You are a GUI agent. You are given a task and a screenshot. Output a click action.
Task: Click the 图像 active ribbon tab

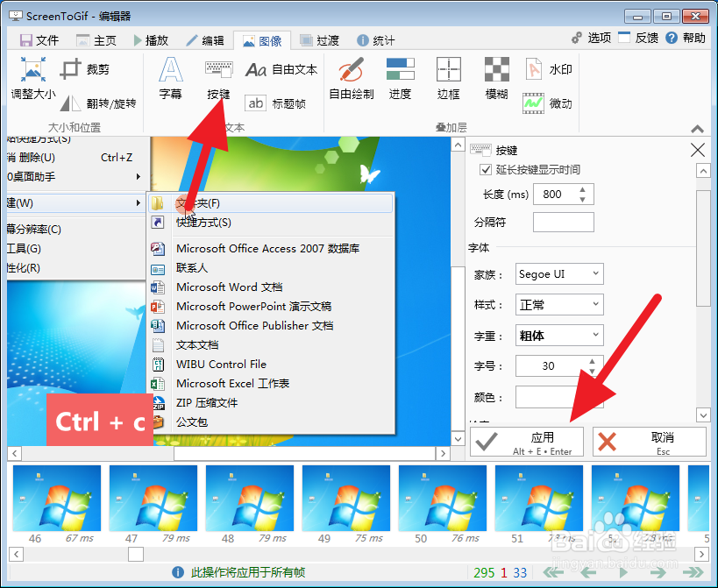[x=262, y=40]
